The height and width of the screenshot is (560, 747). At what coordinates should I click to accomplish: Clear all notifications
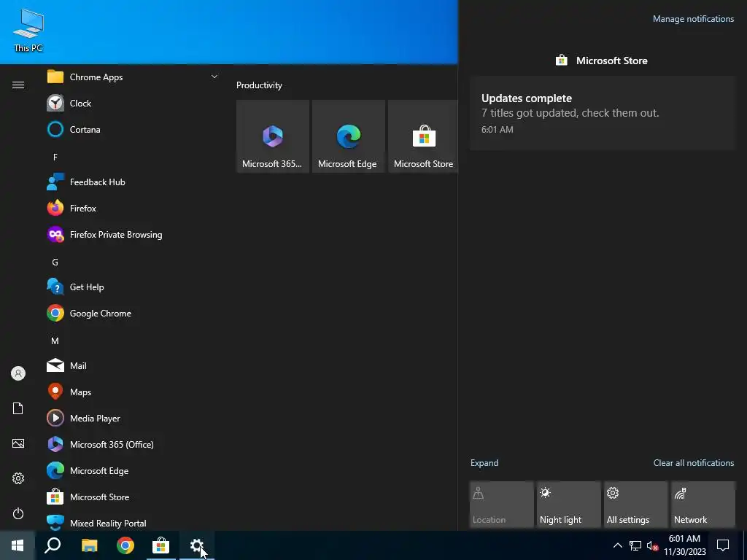click(694, 463)
